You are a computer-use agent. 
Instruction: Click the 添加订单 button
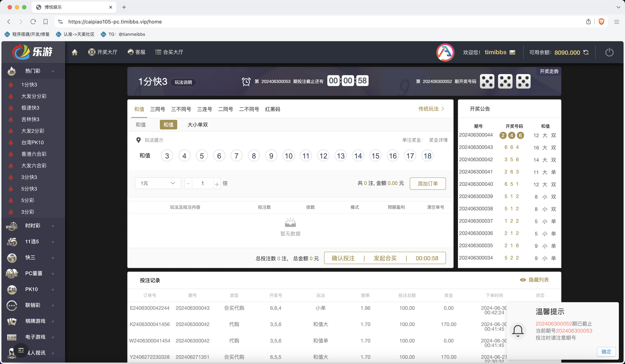(x=428, y=184)
